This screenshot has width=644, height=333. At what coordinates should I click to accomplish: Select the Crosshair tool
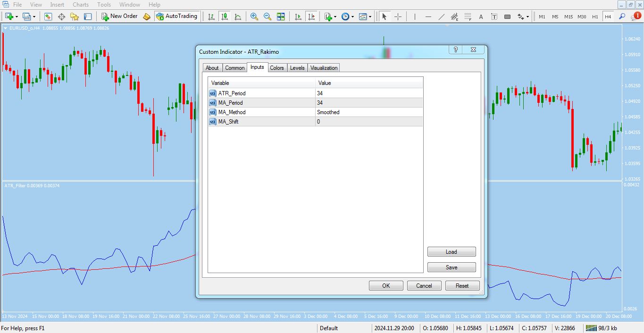(x=398, y=17)
